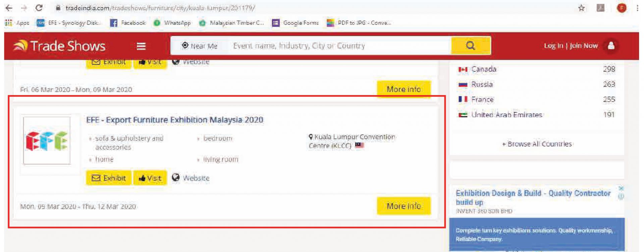Screen dimensions: 644x252
Task: Click Exhibit button for EFE exhibition
Action: (x=109, y=178)
